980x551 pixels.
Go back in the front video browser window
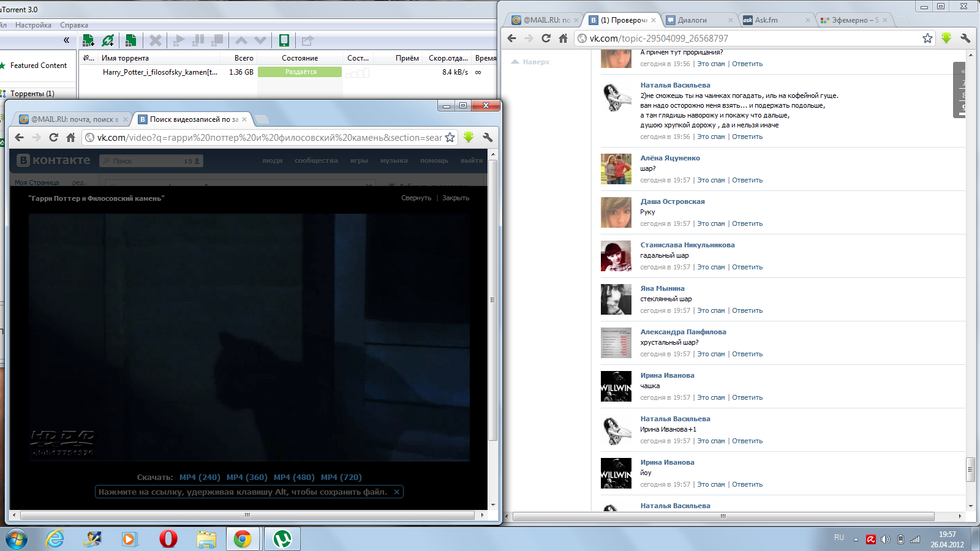(x=19, y=138)
